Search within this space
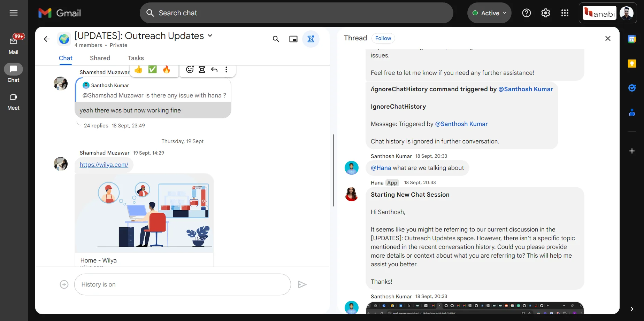 tap(276, 39)
